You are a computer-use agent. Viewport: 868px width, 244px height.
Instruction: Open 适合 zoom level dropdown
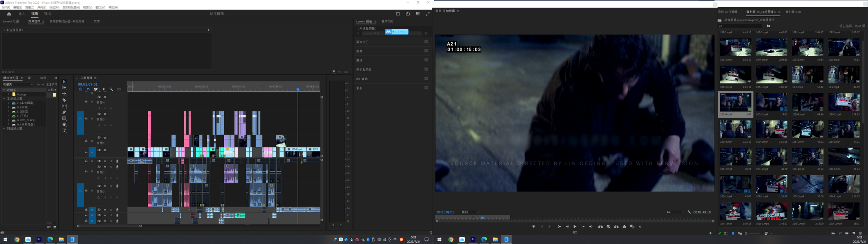pos(470,212)
